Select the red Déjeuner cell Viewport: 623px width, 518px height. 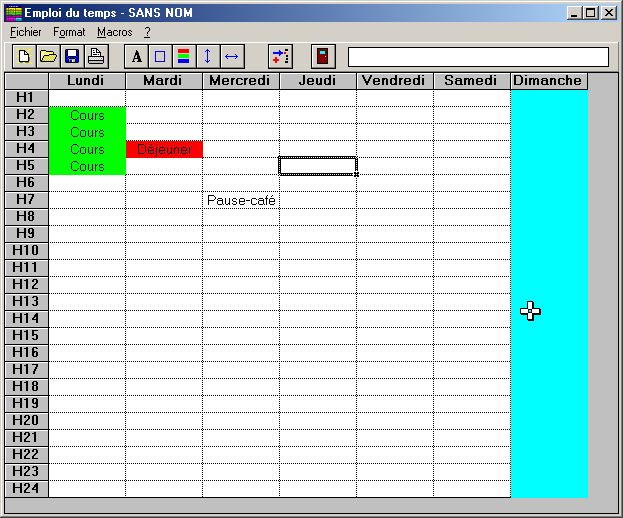point(164,149)
